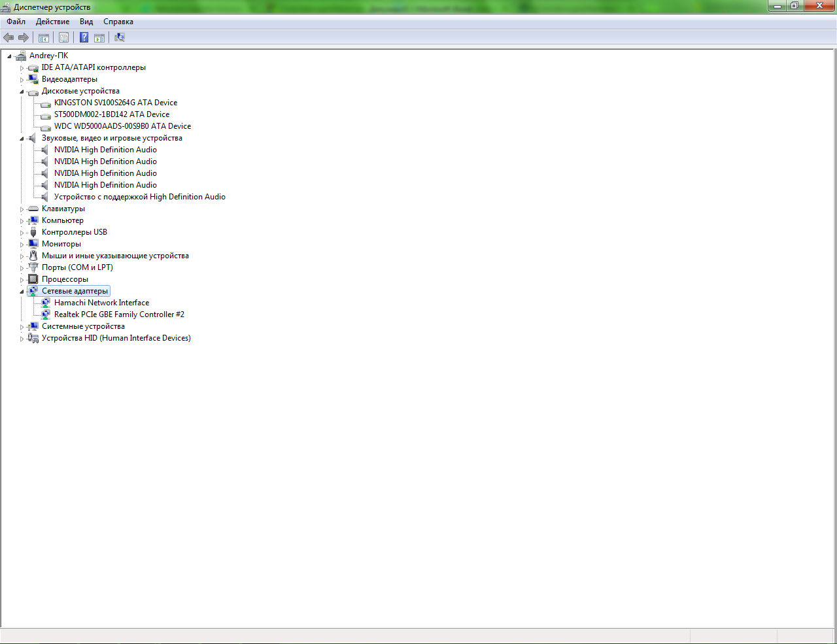Expand the Клавиатуры node
837x644 pixels.
22,209
